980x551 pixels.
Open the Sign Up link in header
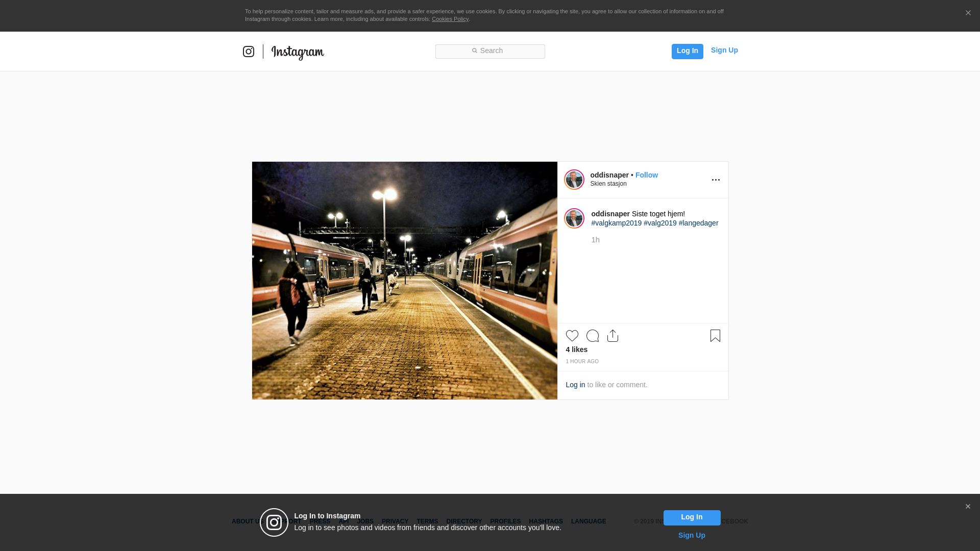coord(724,50)
